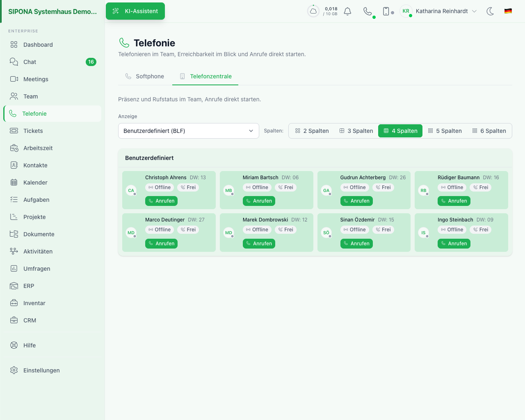Click the cloud storage usage icon
Screen dimensions: 525x420
[x=313, y=11]
